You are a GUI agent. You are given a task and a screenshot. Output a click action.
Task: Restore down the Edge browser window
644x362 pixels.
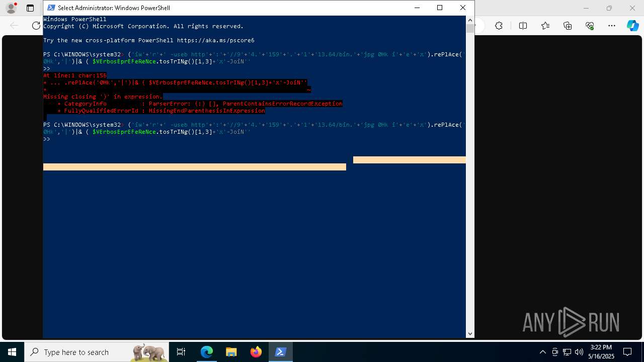[x=609, y=8]
